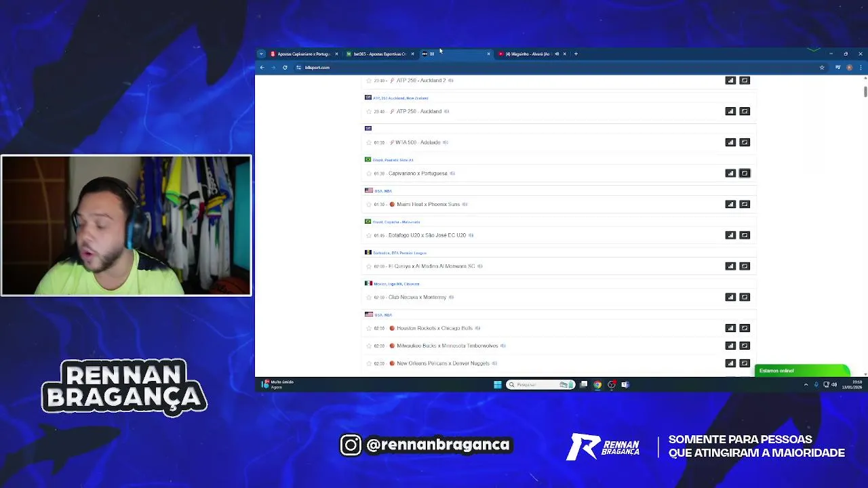Click sound icon next to Houston Rockets x Chicago Bulls
This screenshot has height=488, width=868.
[x=477, y=328]
